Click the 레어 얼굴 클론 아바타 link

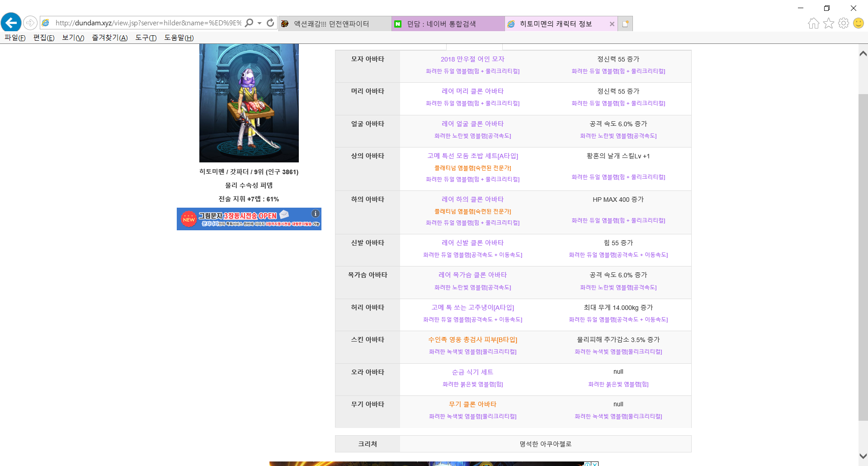(x=472, y=124)
